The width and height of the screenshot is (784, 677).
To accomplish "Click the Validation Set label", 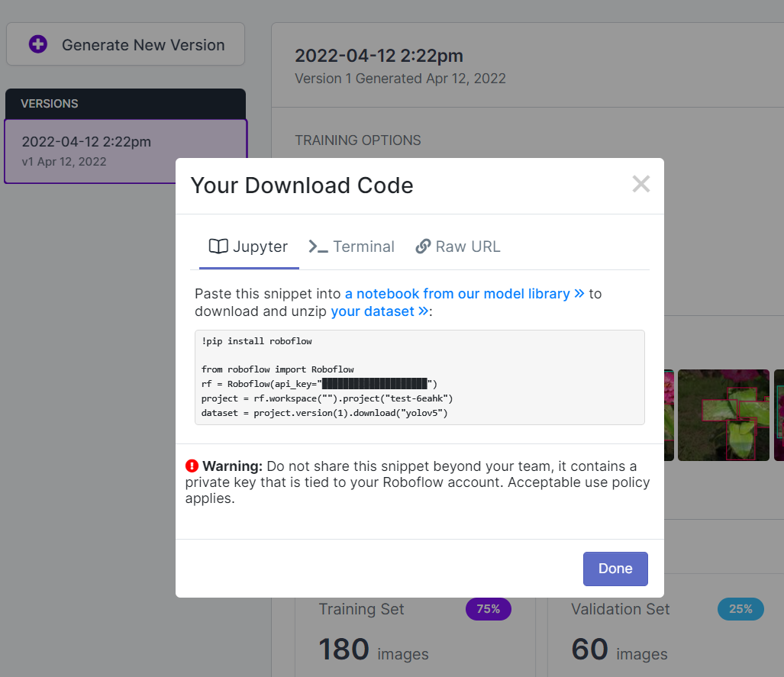I will coord(621,609).
